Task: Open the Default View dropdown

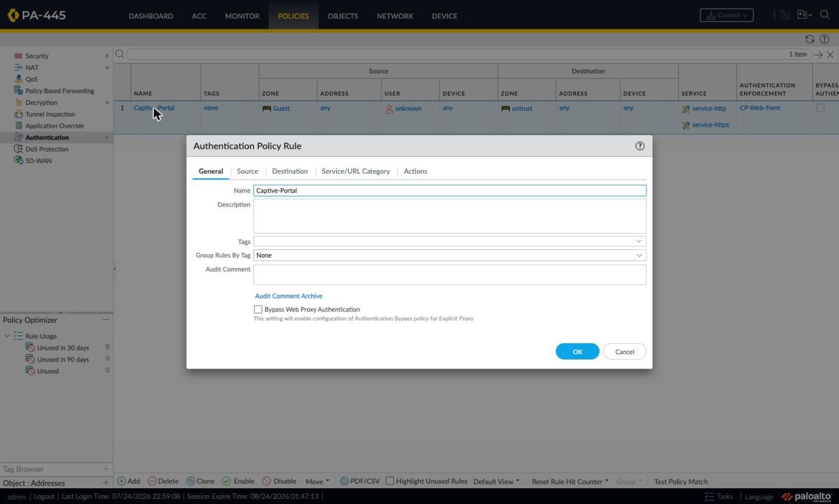Action: [x=496, y=481]
